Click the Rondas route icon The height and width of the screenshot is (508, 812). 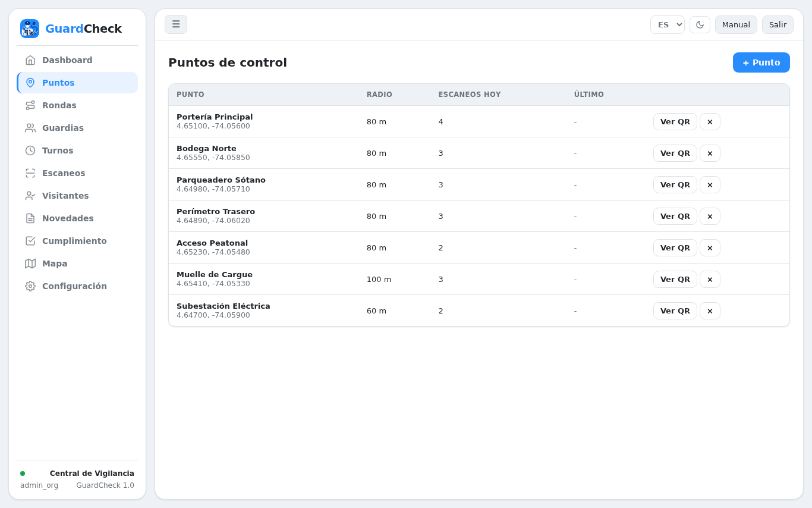tap(30, 105)
